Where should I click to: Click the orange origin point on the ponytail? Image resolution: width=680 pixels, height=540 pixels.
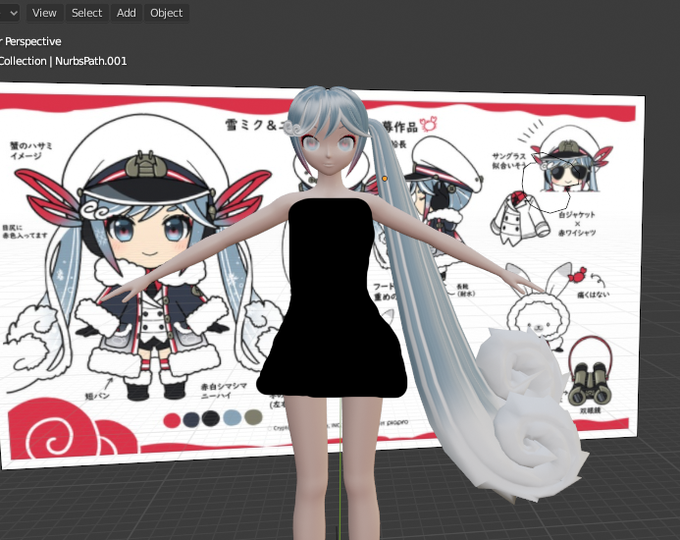click(385, 178)
